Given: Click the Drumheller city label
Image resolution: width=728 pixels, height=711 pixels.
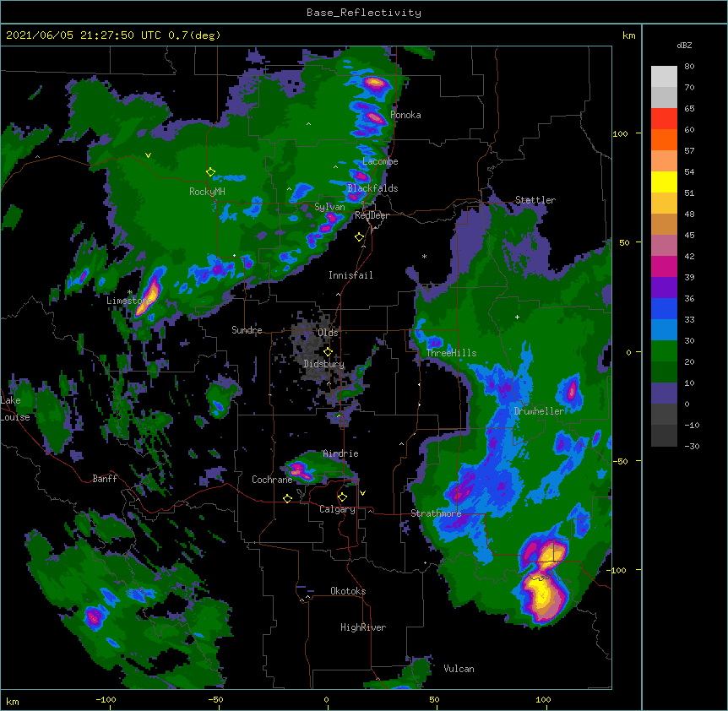Looking at the screenshot, I should coord(539,411).
